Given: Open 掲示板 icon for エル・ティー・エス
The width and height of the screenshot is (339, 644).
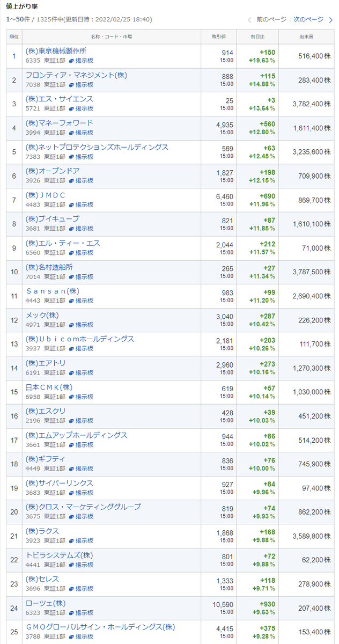Looking at the screenshot, I should [71, 253].
